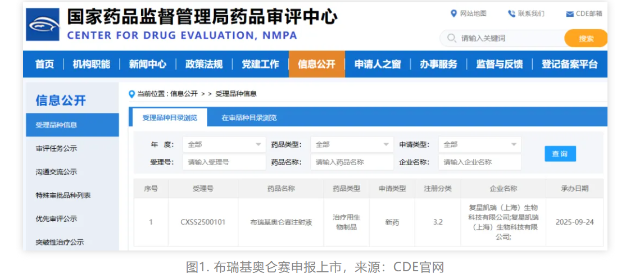644x278 pixels.
Task: Click the CDE logo icon
Action: click(x=43, y=25)
